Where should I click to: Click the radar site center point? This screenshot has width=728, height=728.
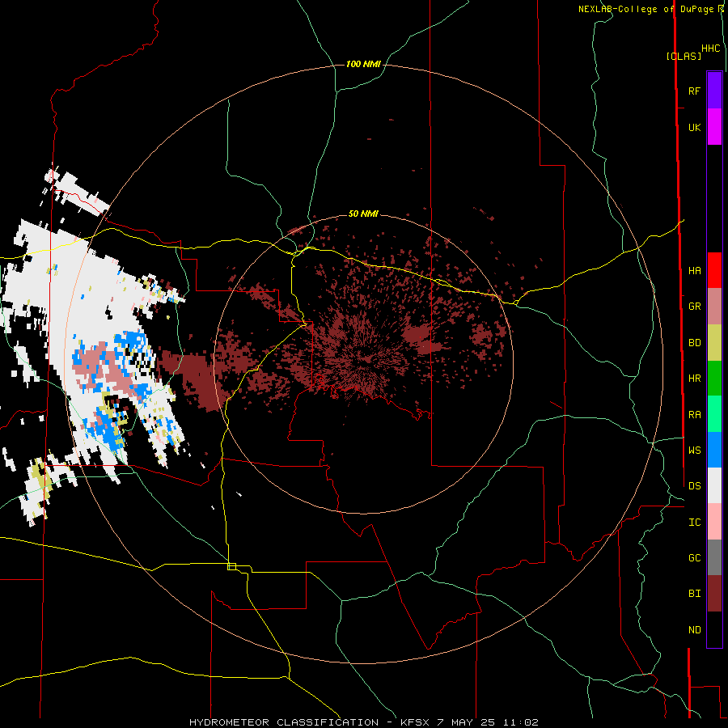(363, 363)
